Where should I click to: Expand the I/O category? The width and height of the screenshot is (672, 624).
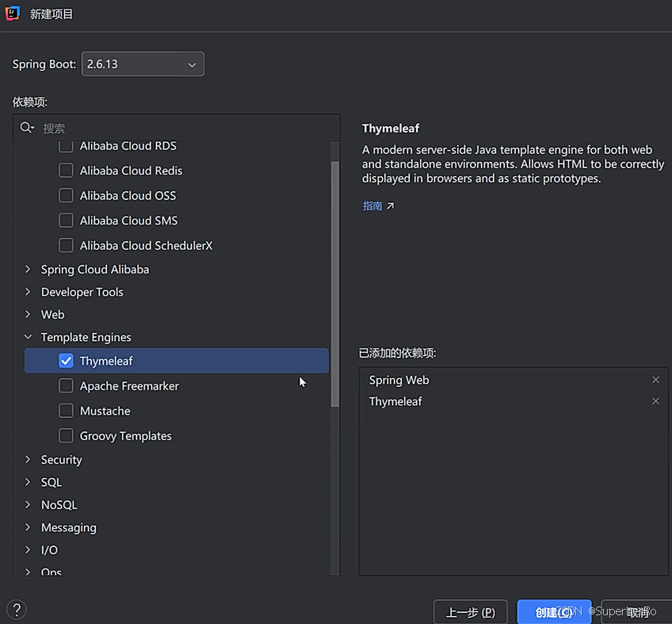click(28, 549)
